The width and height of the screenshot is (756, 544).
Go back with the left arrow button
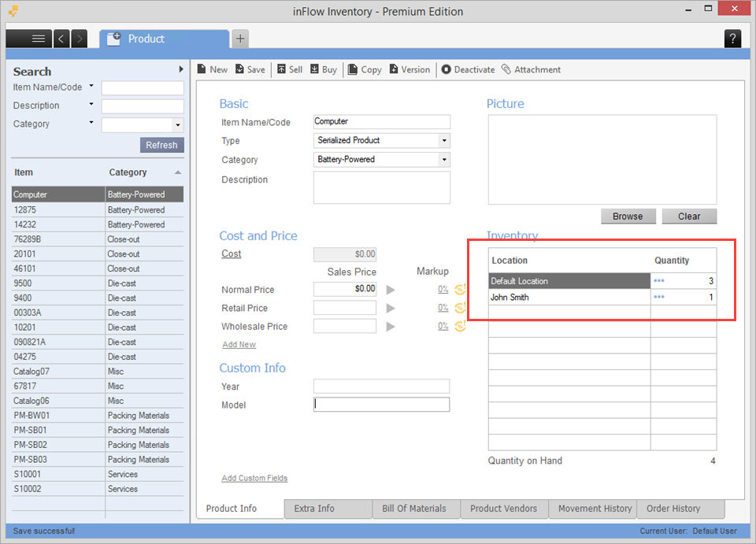tap(61, 39)
